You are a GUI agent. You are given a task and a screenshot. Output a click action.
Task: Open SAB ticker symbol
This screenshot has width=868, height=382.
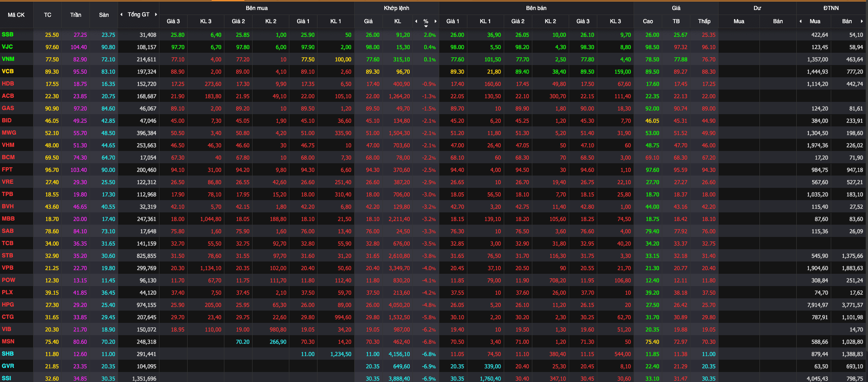8,231
